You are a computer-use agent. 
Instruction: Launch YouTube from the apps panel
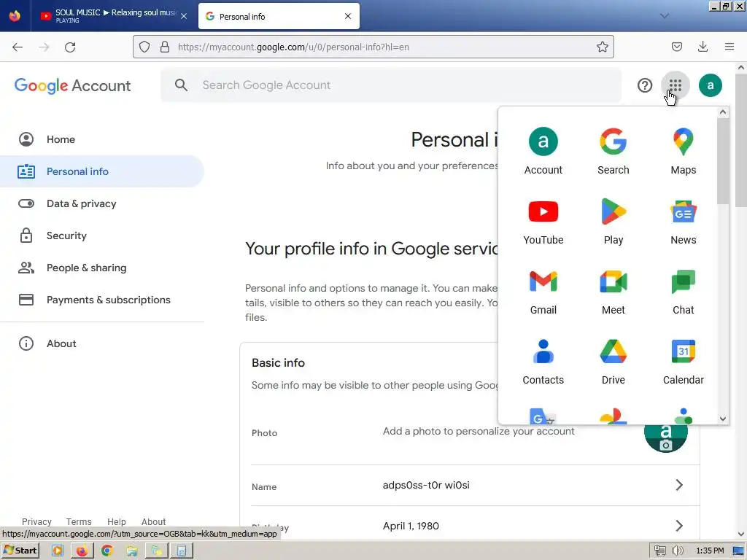[x=543, y=222]
